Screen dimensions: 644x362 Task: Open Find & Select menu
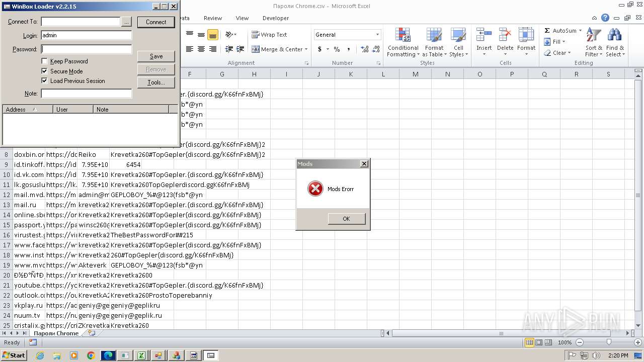pyautogui.click(x=615, y=43)
